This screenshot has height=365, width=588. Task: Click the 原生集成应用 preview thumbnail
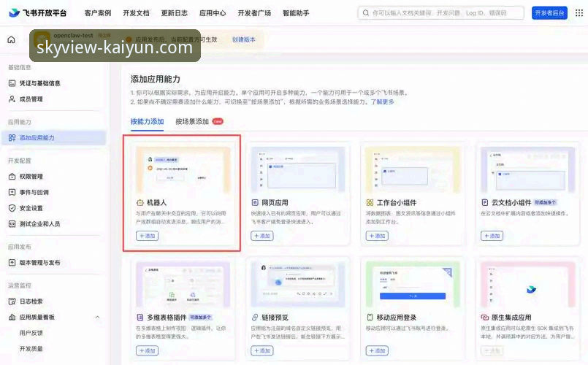coord(527,285)
